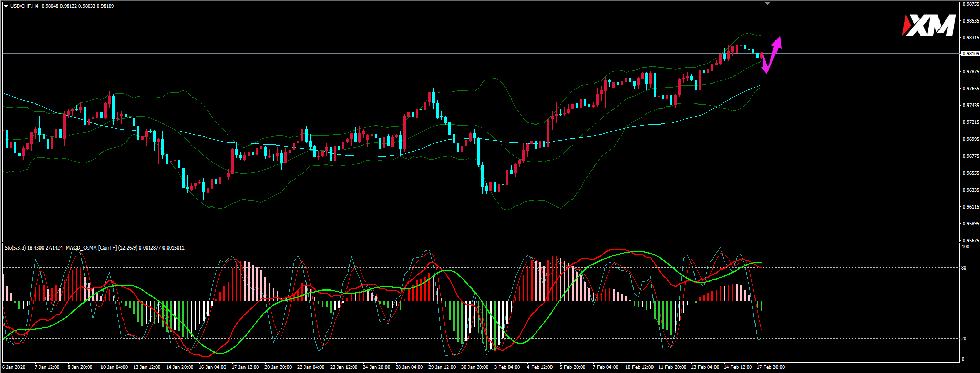Select the magenta zigzag arrow drawing

click(x=771, y=55)
